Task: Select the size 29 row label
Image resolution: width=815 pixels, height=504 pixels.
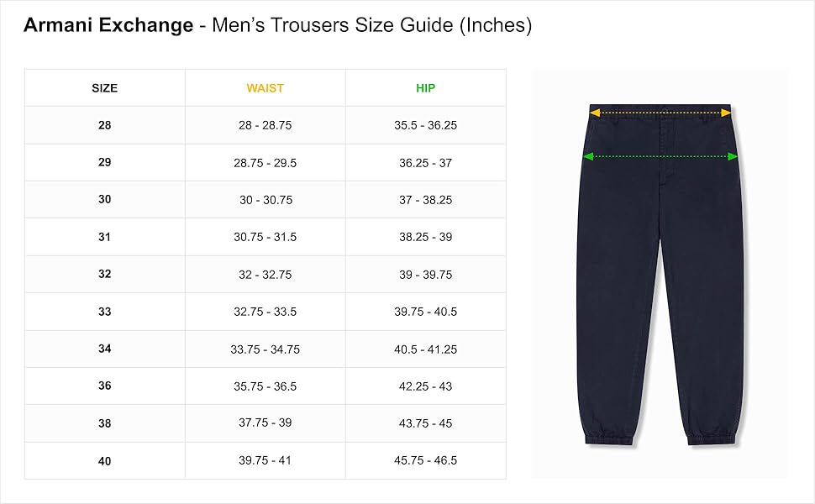Action: point(104,162)
